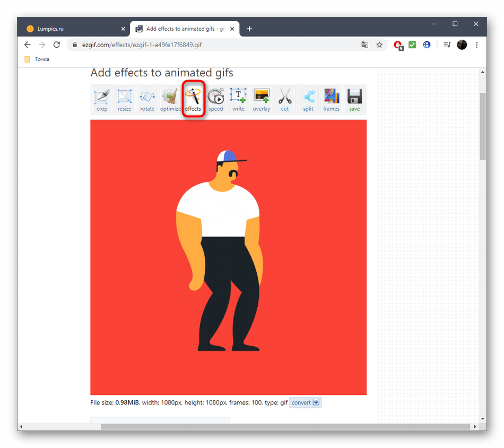Choose the rotate tool
This screenshot has width=504, height=448.
pos(147,100)
